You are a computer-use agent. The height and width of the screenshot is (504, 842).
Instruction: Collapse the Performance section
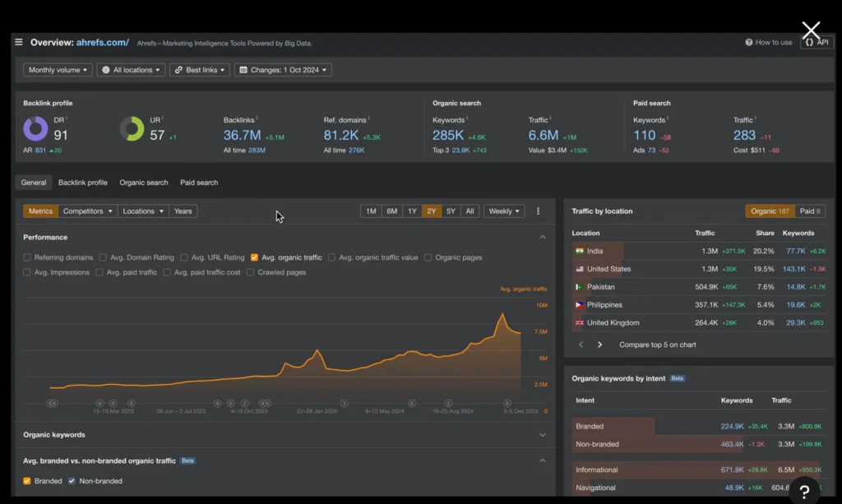pos(543,237)
